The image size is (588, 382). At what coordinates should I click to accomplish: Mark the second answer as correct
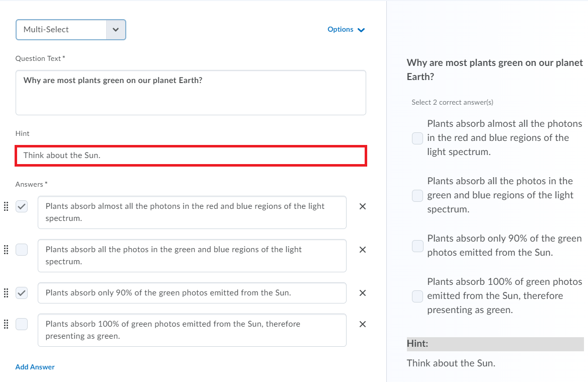[x=22, y=250]
